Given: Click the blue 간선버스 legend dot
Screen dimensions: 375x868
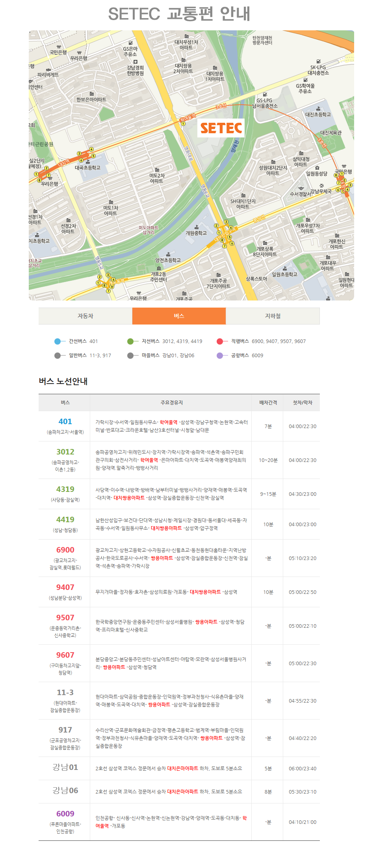Looking at the screenshot, I should (58, 341).
